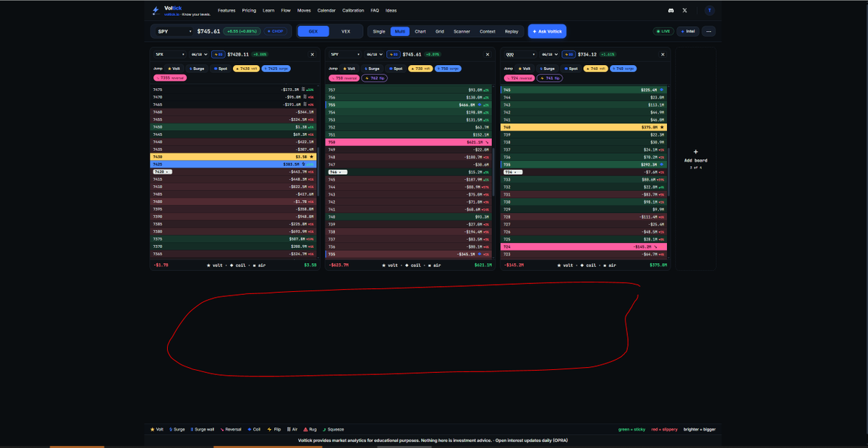
Task: Click the 755 strike row in SPY
Action: (x=409, y=104)
